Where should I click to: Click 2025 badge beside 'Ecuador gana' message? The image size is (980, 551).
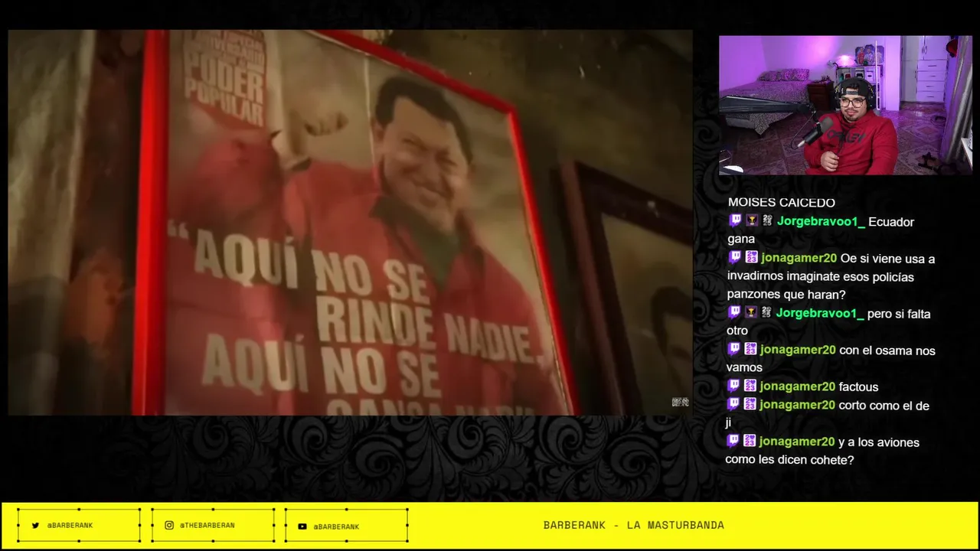pos(767,220)
